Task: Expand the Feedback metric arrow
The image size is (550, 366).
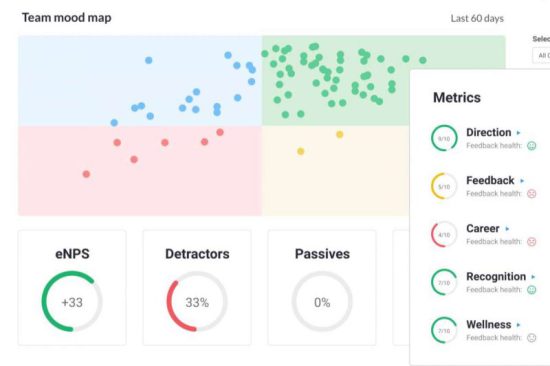Action: (x=522, y=181)
